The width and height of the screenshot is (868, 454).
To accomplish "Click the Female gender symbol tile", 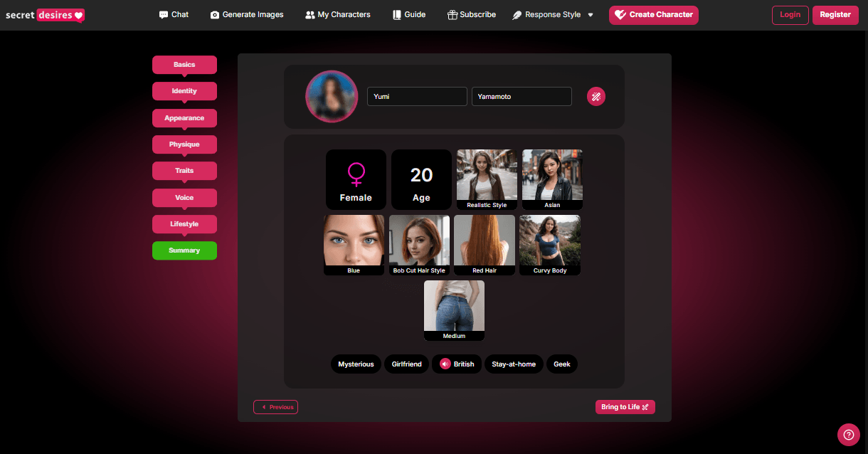I will 356,179.
